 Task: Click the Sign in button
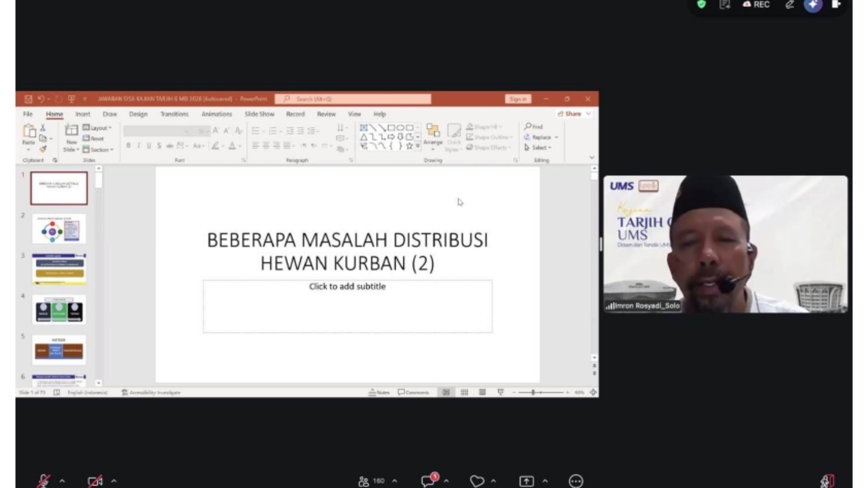[x=518, y=99]
